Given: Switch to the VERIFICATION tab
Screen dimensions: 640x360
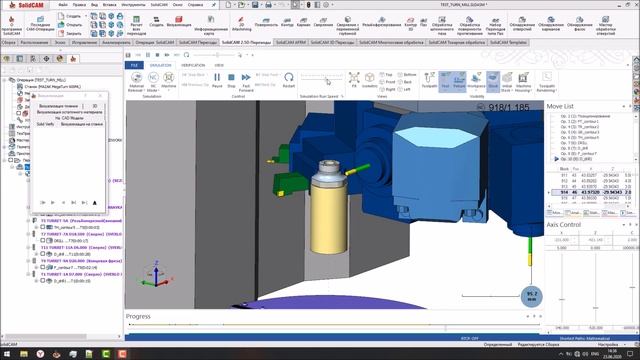Looking at the screenshot, I should pos(193,65).
